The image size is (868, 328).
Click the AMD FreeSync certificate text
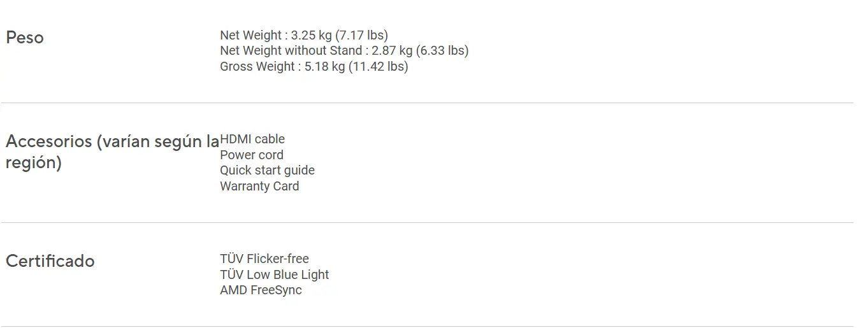point(261,290)
